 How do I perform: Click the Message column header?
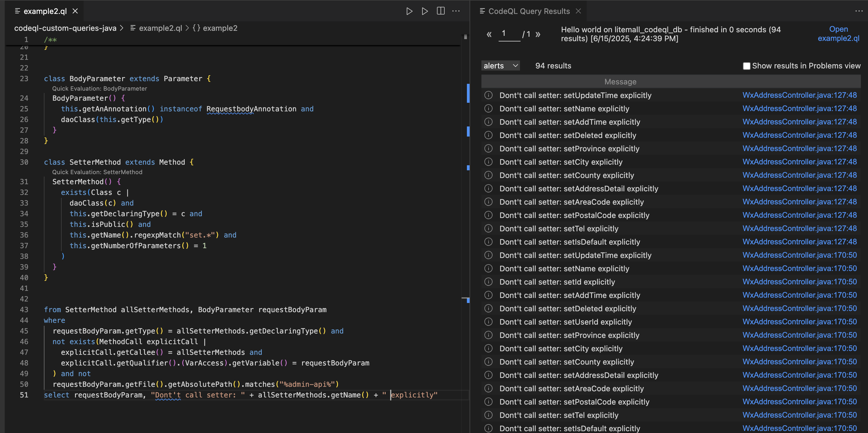pos(620,82)
